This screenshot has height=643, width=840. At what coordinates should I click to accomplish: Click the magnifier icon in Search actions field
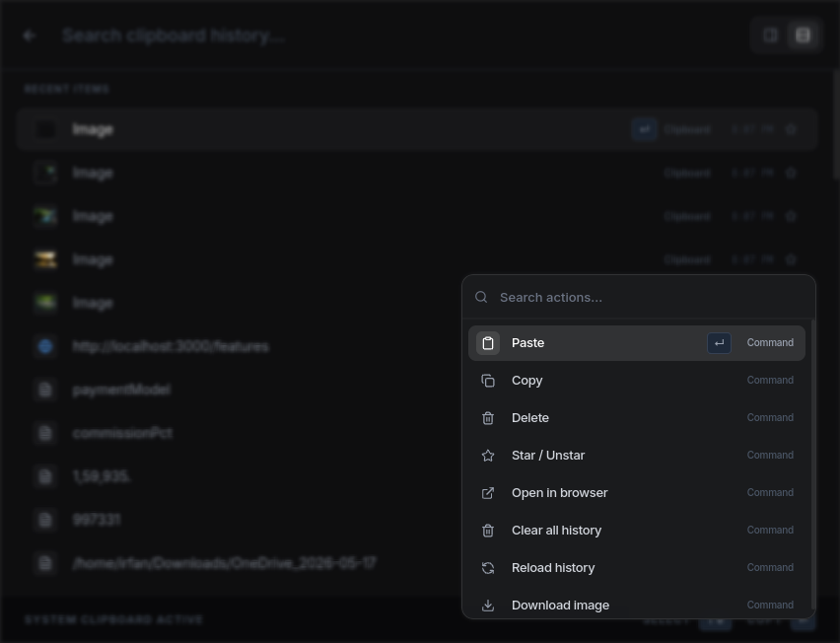(481, 297)
